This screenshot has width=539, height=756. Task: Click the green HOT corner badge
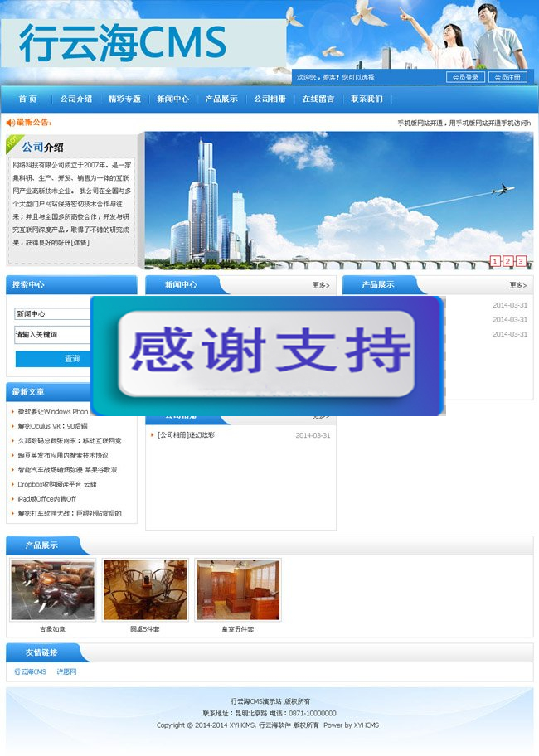(13, 143)
